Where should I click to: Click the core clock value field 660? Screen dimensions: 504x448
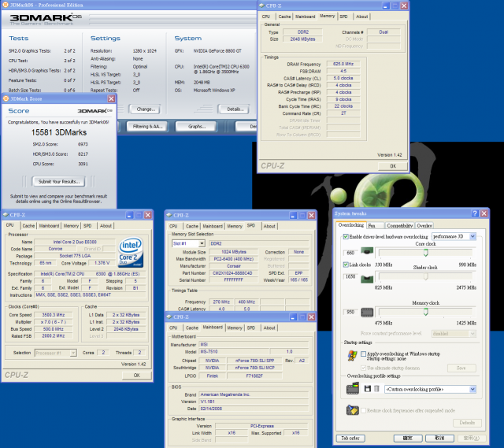coord(350,253)
